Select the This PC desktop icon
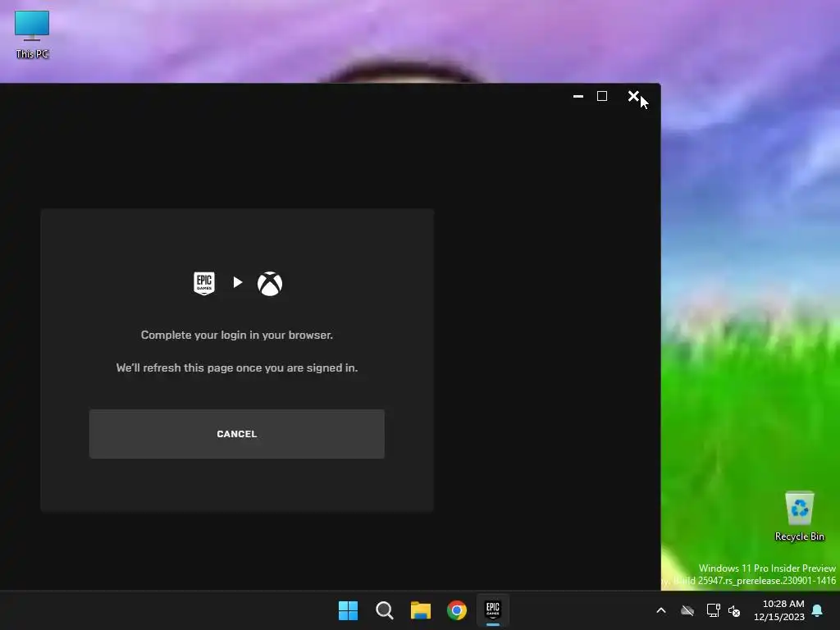Viewport: 840px width, 630px height. pyautogui.click(x=32, y=34)
